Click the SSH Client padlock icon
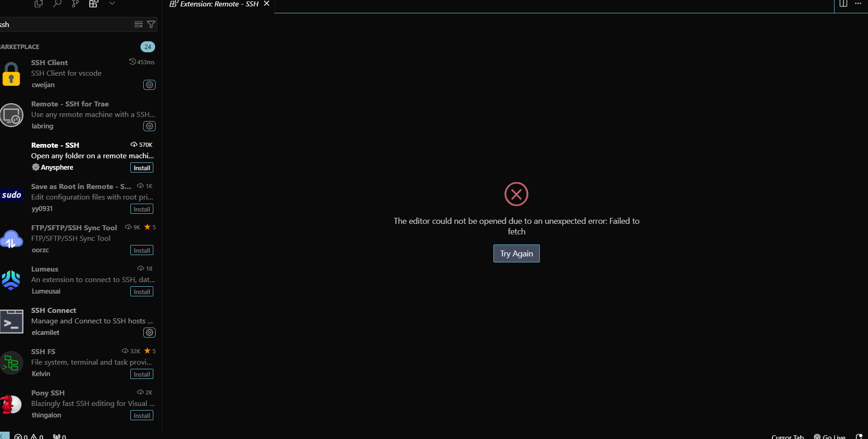 (x=11, y=74)
